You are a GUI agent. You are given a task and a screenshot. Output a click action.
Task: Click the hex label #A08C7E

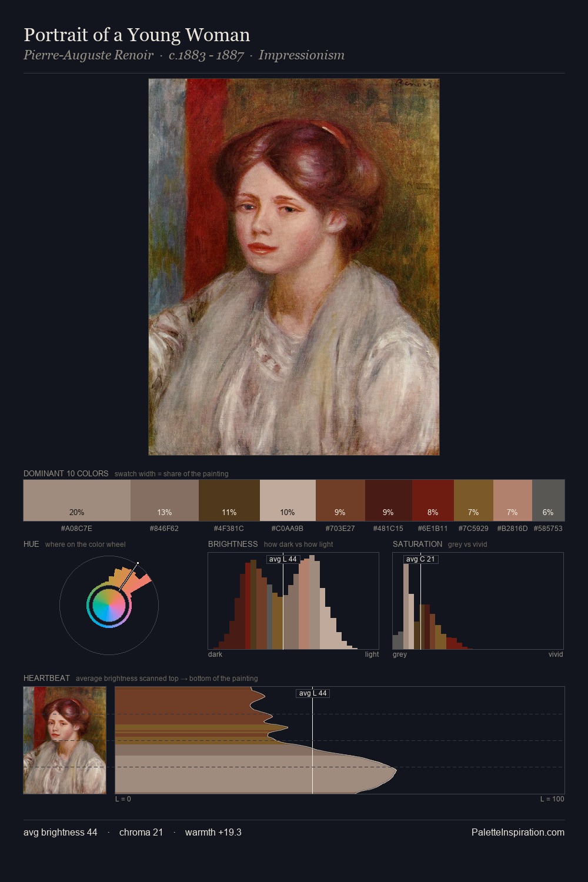point(76,529)
